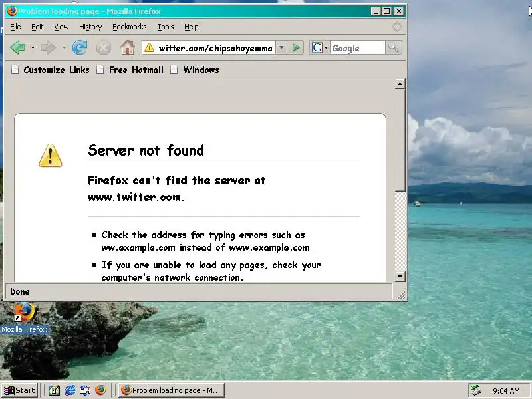Screen dimensions: 532x399
Task: Click the search magnifier button
Action: pos(394,47)
